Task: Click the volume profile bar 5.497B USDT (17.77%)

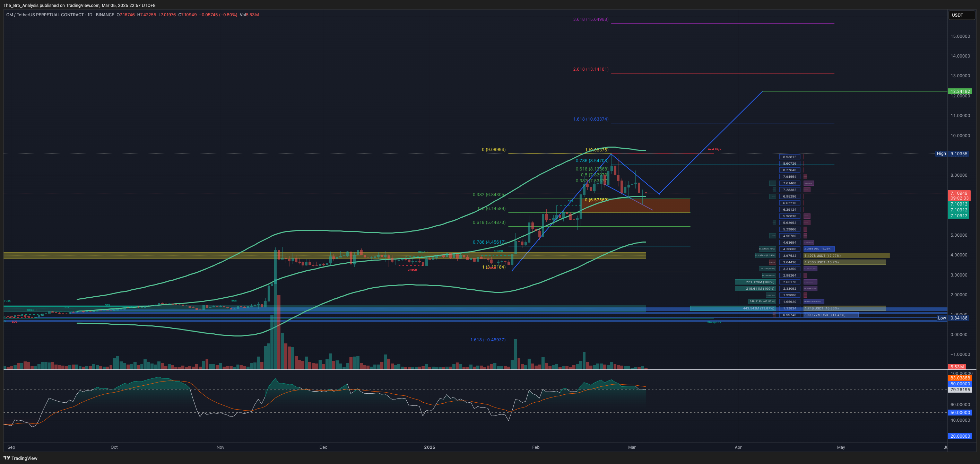Action: pos(847,256)
